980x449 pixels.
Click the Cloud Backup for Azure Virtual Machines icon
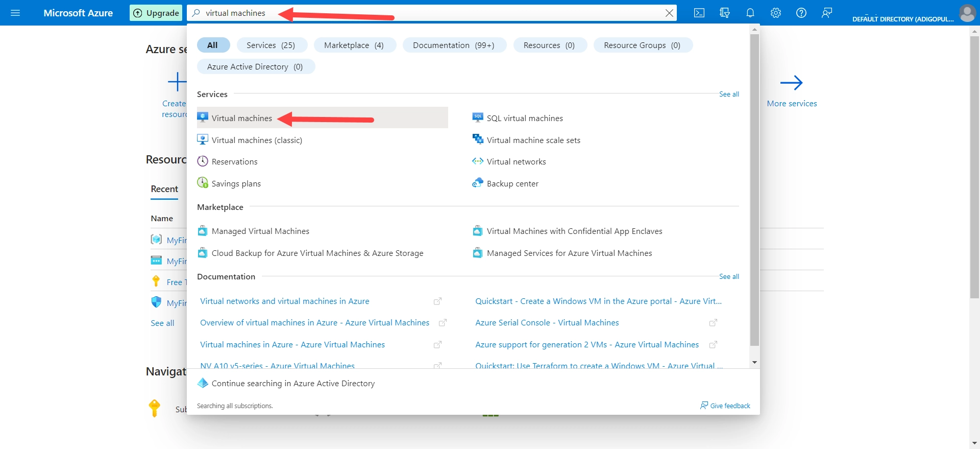click(x=203, y=253)
